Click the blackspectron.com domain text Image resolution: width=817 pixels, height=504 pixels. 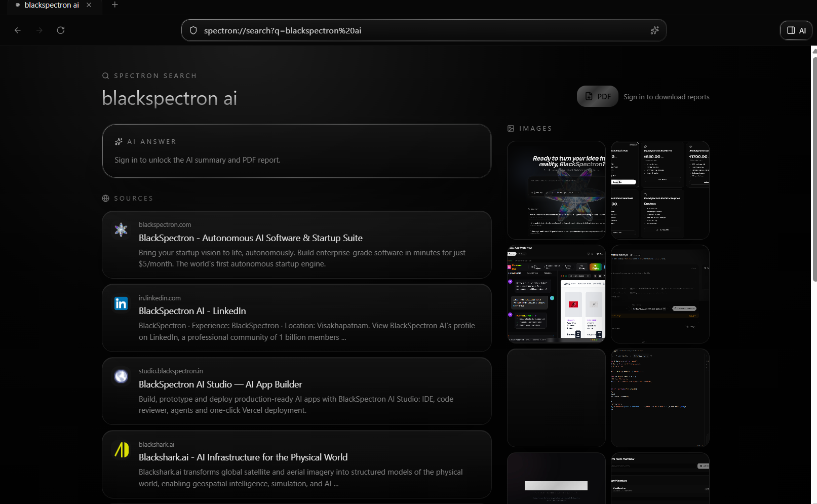point(165,224)
